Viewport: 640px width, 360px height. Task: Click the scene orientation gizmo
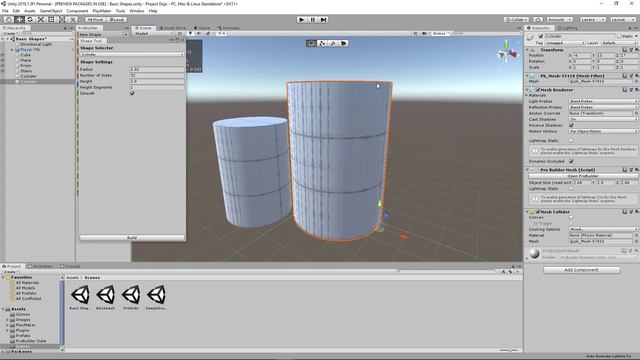click(507, 53)
